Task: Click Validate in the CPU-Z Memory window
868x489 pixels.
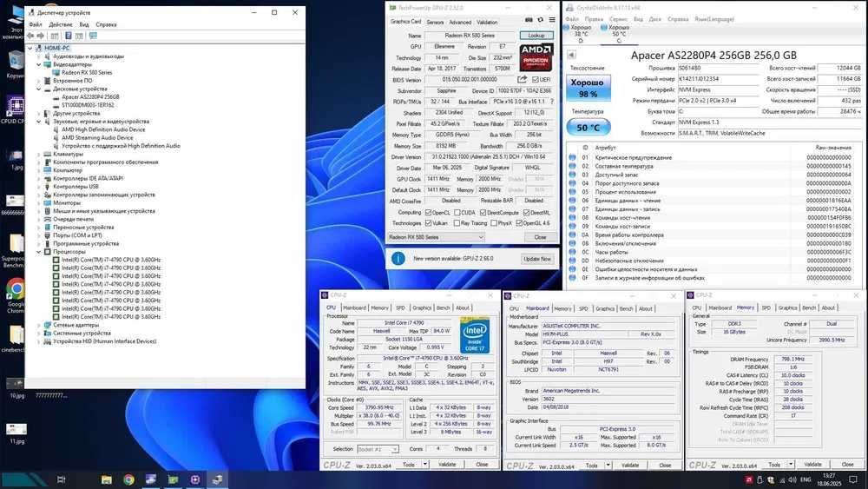Action: coord(812,464)
